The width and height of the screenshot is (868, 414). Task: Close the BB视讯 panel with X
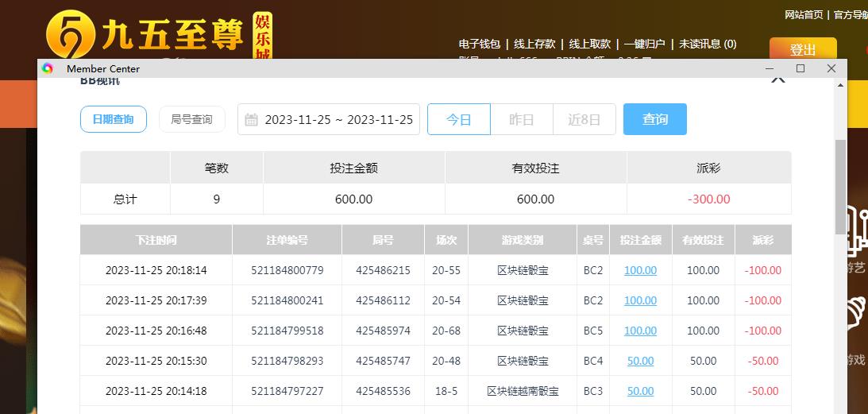coord(777,79)
